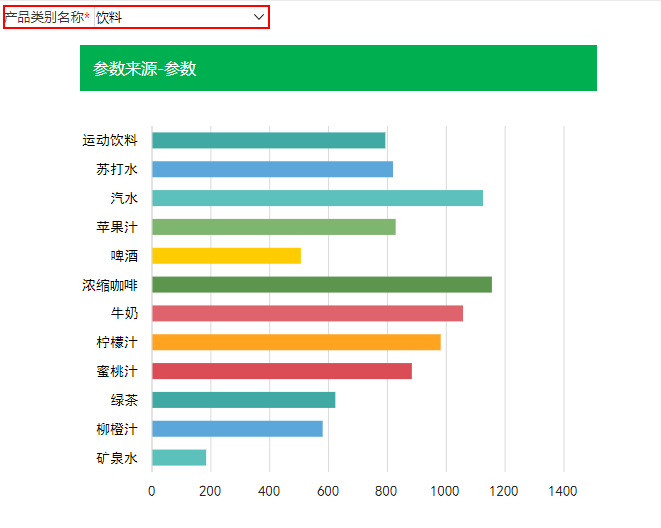661x528 pixels.
Task: Click the 绿茶 axis label
Action: click(x=124, y=400)
